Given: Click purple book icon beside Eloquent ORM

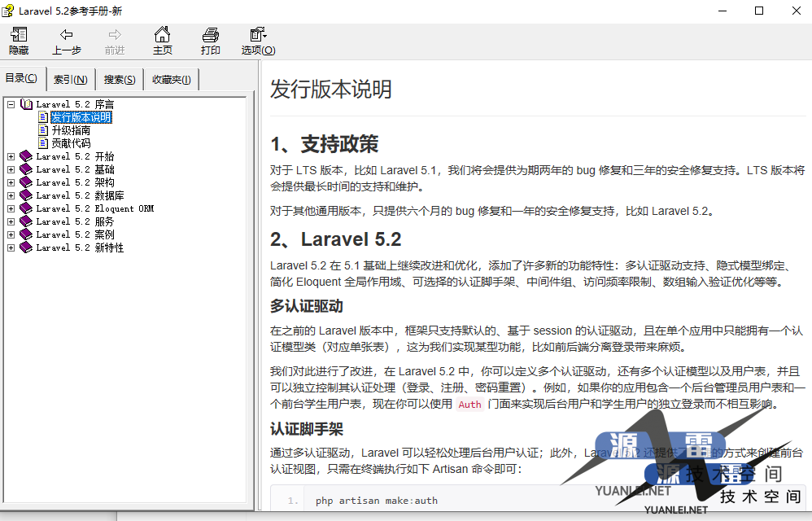Looking at the screenshot, I should click(26, 208).
